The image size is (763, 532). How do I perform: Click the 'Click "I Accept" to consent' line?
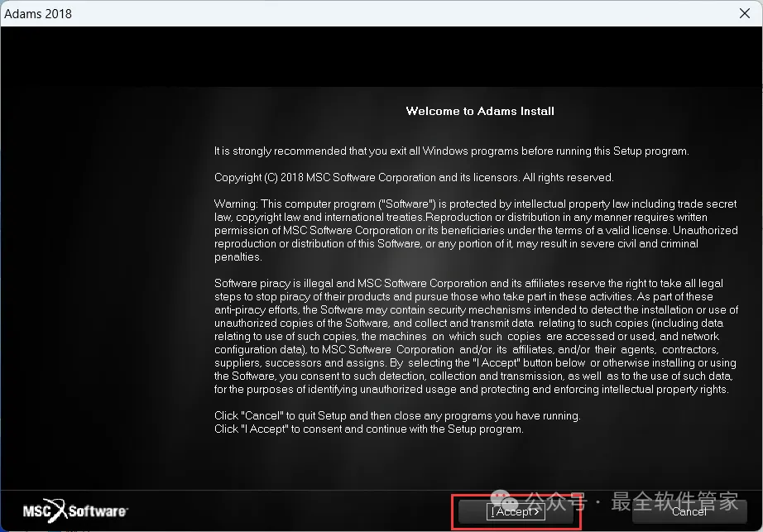click(x=369, y=429)
